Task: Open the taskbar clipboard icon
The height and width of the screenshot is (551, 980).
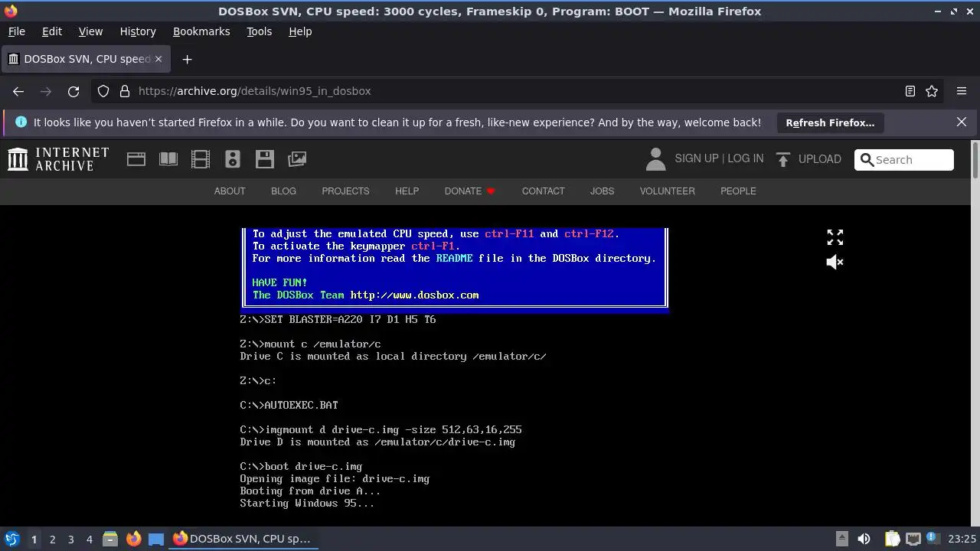Action: pyautogui.click(x=892, y=539)
